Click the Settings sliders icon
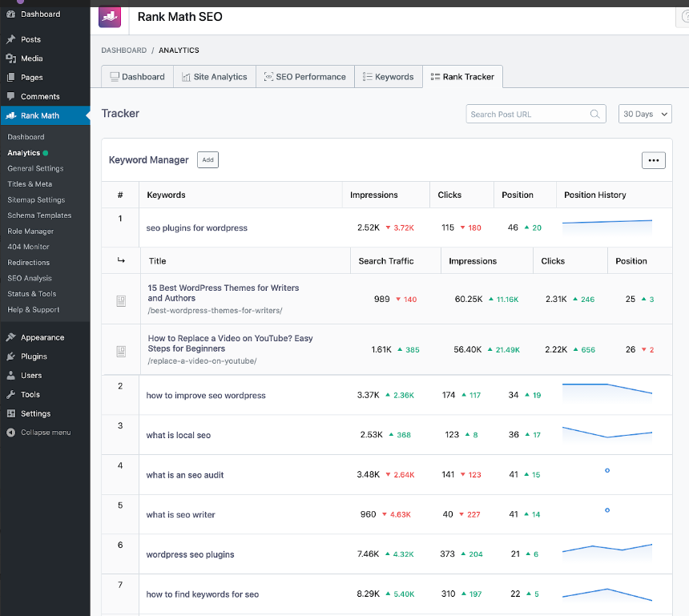Screen dimensions: 689x616 (11, 413)
